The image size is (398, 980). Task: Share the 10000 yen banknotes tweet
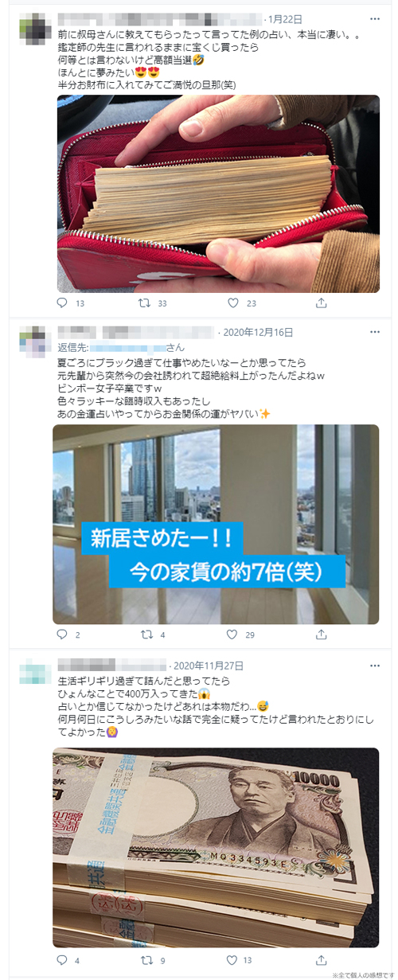(322, 960)
